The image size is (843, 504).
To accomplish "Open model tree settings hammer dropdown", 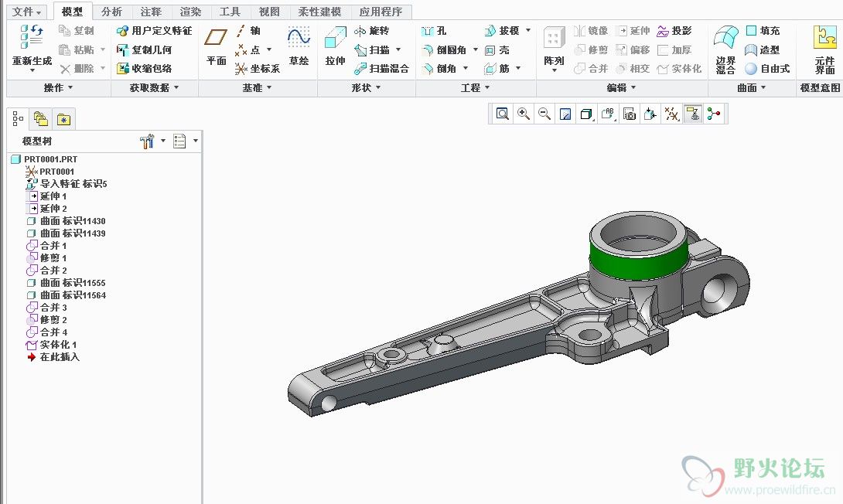I will pos(152,141).
